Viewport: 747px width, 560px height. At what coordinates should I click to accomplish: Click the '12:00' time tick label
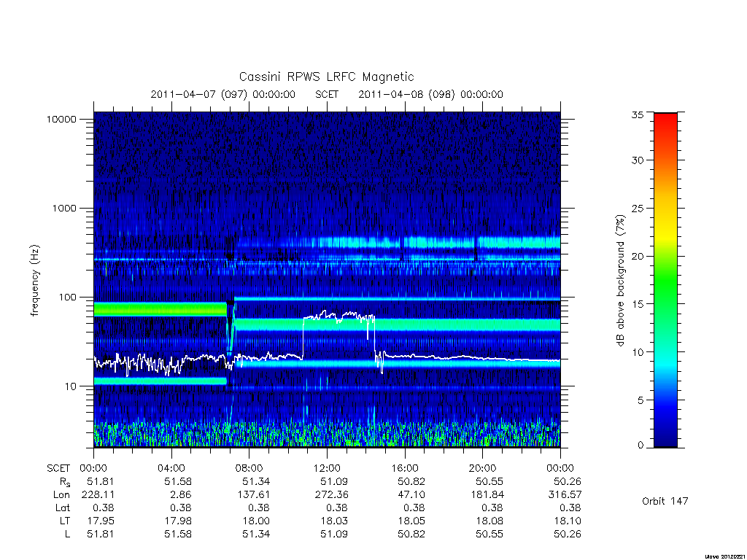tap(327, 468)
